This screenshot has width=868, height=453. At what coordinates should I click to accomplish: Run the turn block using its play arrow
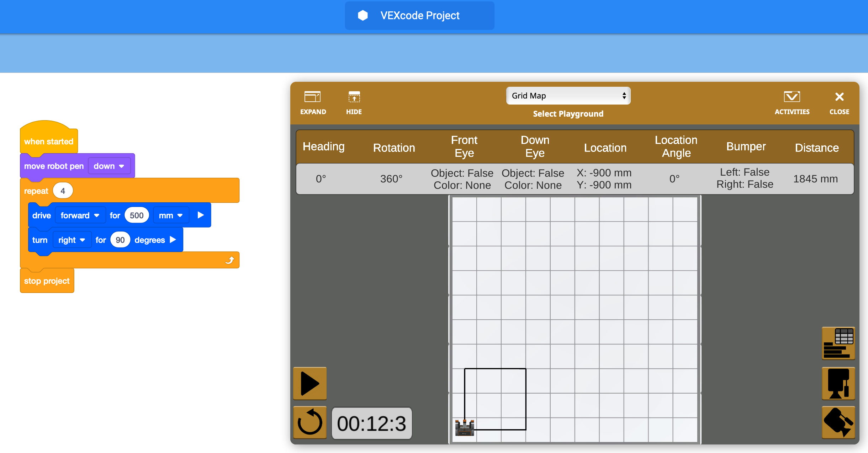[173, 240]
